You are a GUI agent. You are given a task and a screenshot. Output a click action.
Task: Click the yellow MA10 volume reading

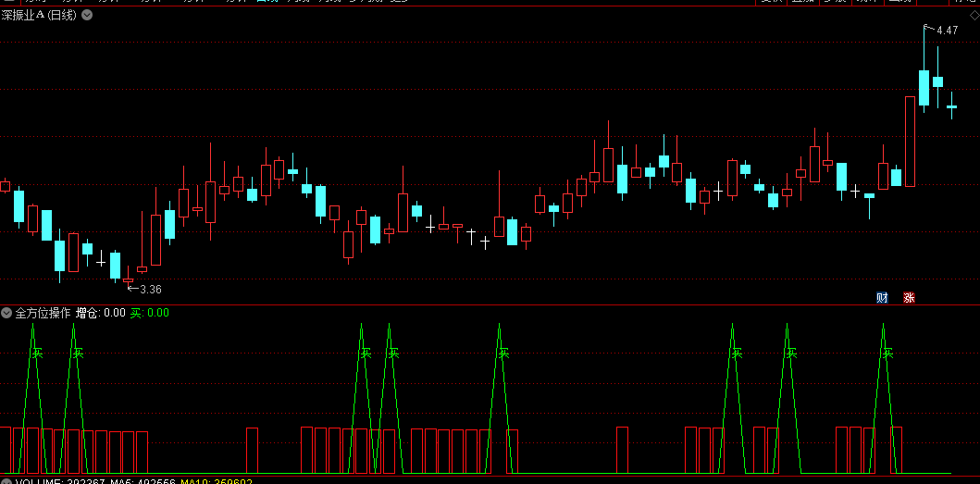[217, 481]
